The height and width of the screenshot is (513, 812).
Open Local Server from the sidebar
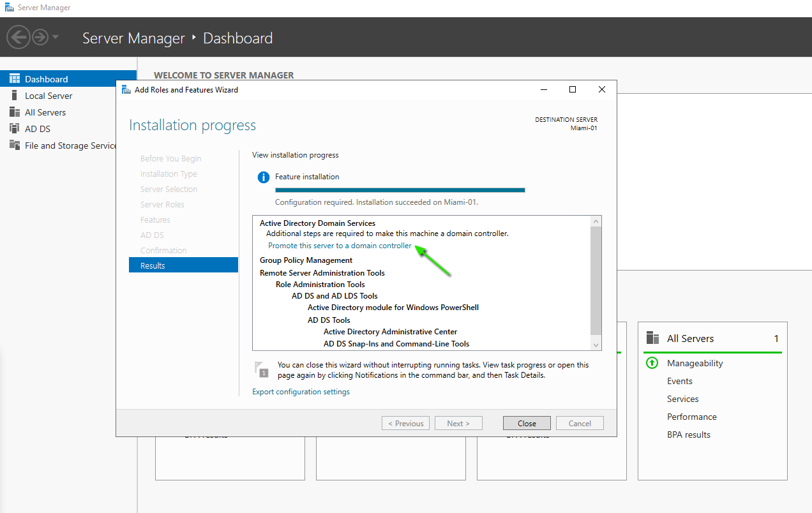pyautogui.click(x=49, y=96)
